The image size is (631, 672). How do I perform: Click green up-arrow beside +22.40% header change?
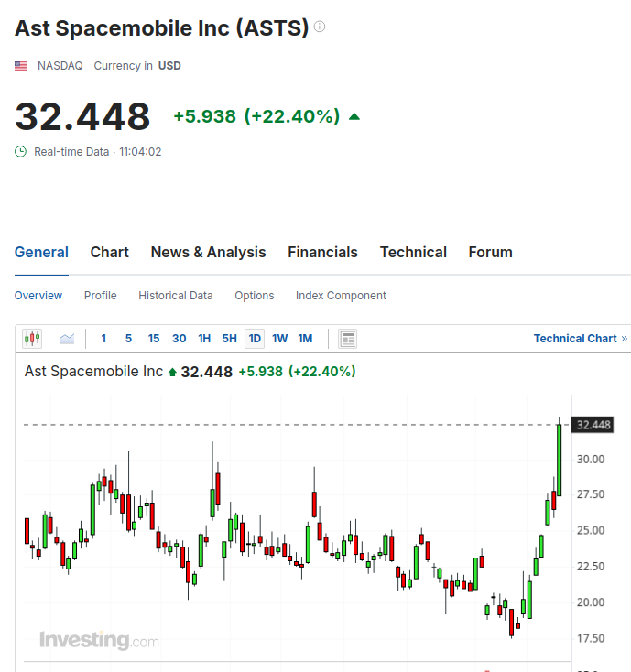point(354,116)
